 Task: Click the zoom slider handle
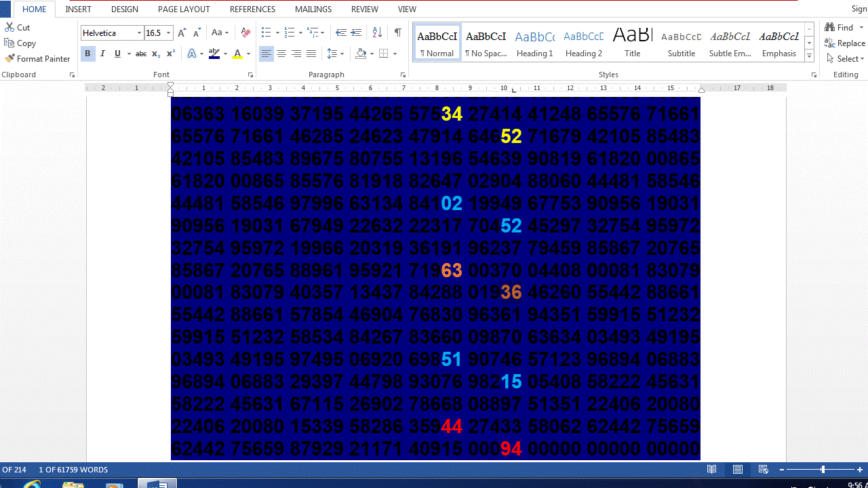pos(823,469)
